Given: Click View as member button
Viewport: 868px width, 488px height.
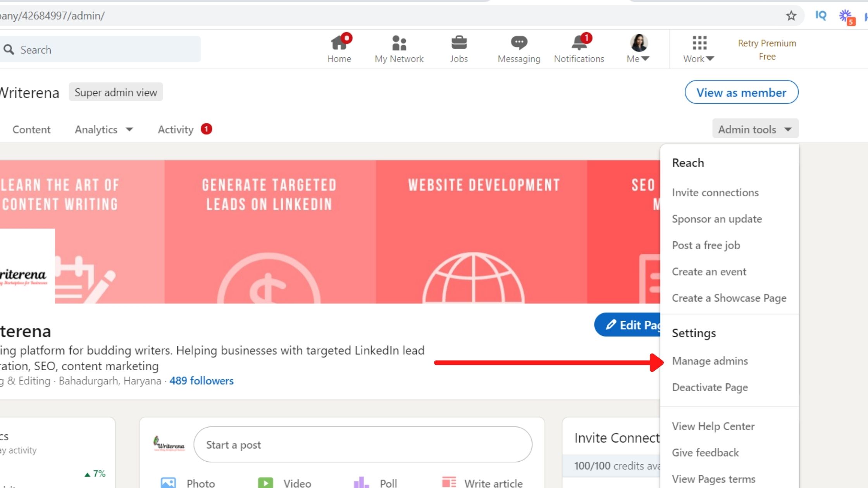Looking at the screenshot, I should [x=742, y=92].
